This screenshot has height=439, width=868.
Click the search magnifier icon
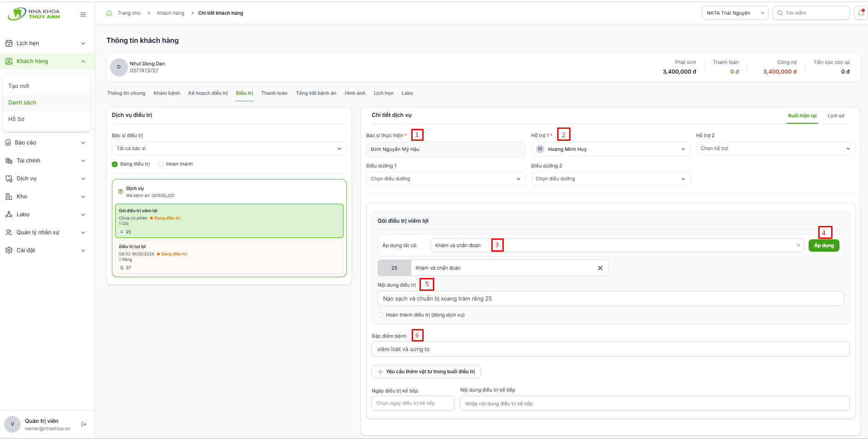click(780, 13)
